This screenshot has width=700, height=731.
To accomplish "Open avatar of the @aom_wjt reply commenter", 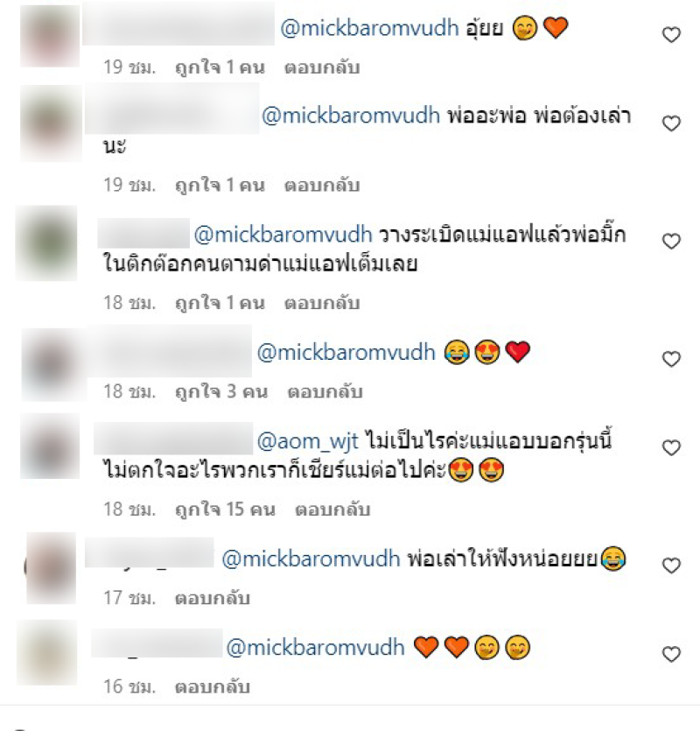I will (x=50, y=446).
